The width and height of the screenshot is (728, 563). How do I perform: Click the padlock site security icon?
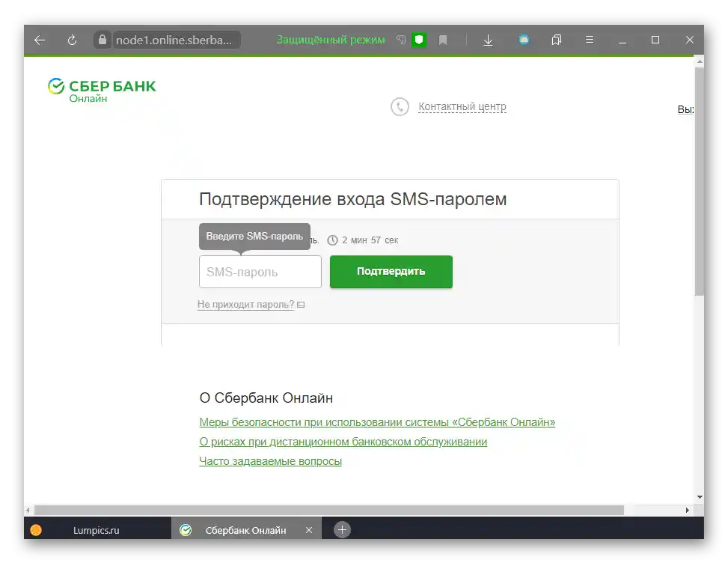click(x=103, y=40)
